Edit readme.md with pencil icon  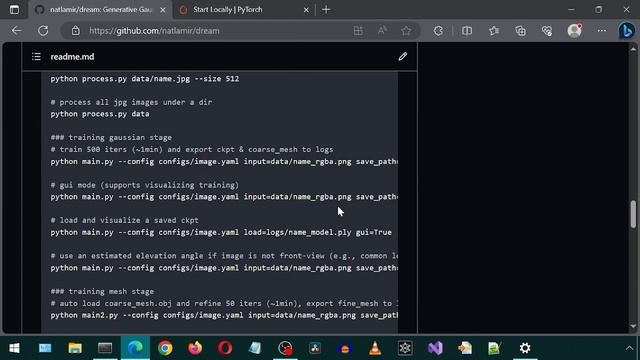tap(403, 56)
